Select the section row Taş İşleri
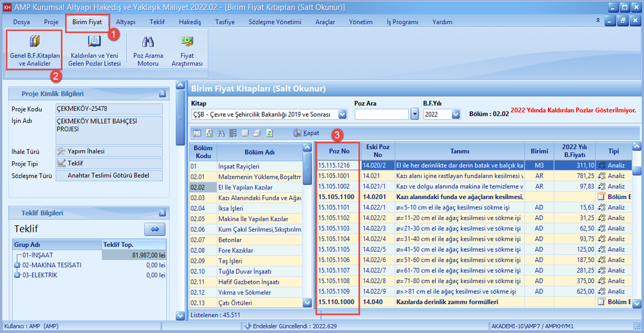Screen dimensions: 644x333 (x=245, y=261)
